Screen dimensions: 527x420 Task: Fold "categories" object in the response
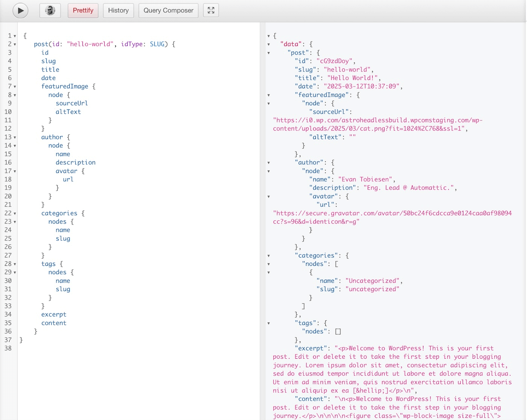[x=269, y=256]
